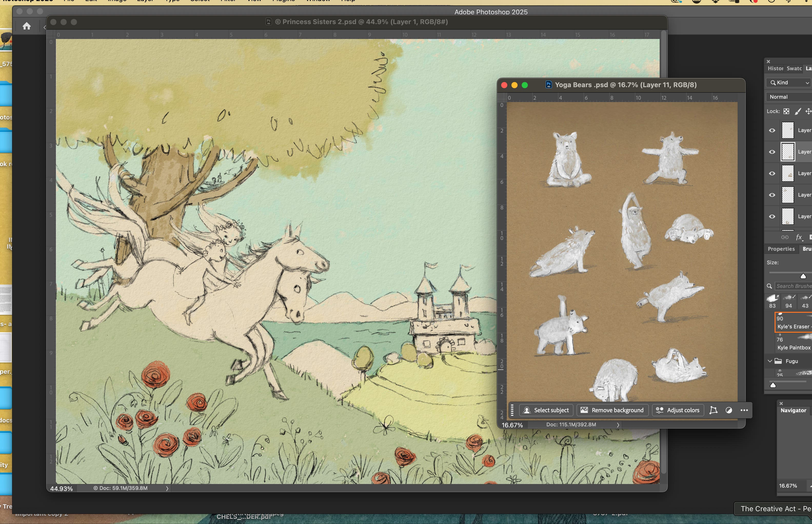This screenshot has width=812, height=524.
Task: Click the Home icon in Photoshop
Action: tap(26, 26)
